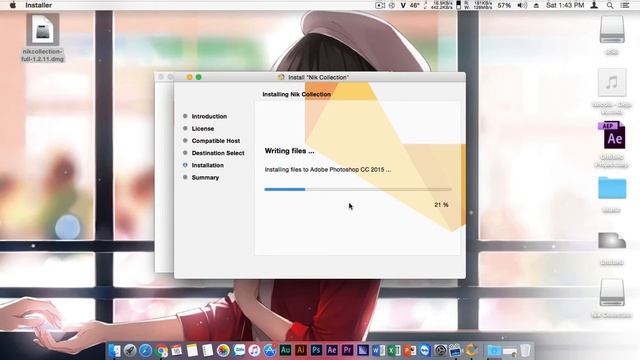Open the Photos app in Dock
Viewport: 640px width, 360px height.
pyautogui.click(x=223, y=350)
